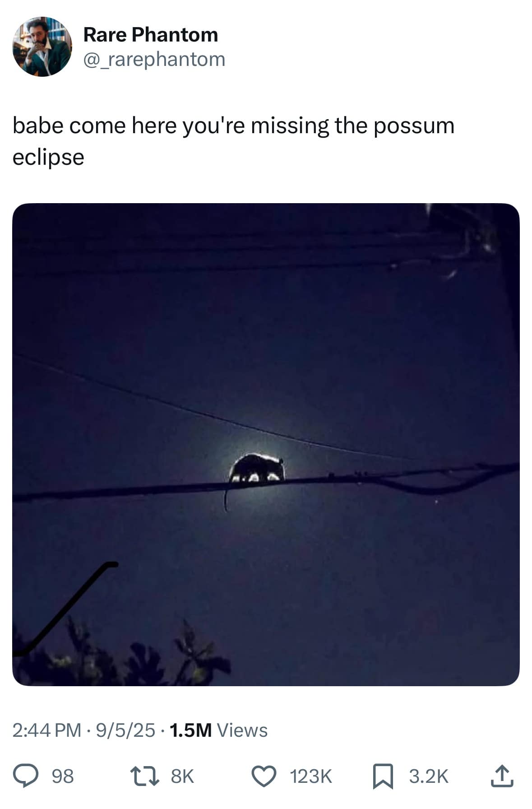Viewport: 532px width, 809px height.
Task: Open the possum eclipse photo
Action: pos(266,444)
